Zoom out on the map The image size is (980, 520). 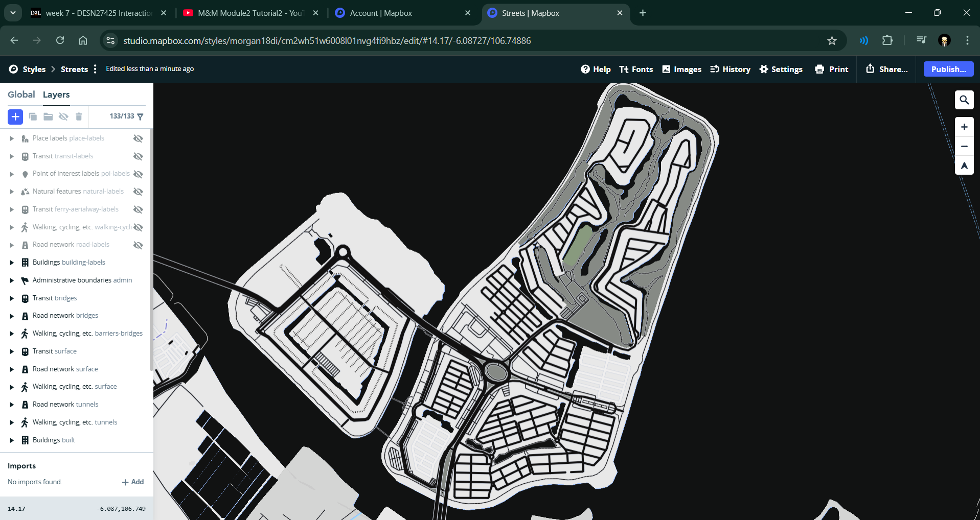[964, 147]
